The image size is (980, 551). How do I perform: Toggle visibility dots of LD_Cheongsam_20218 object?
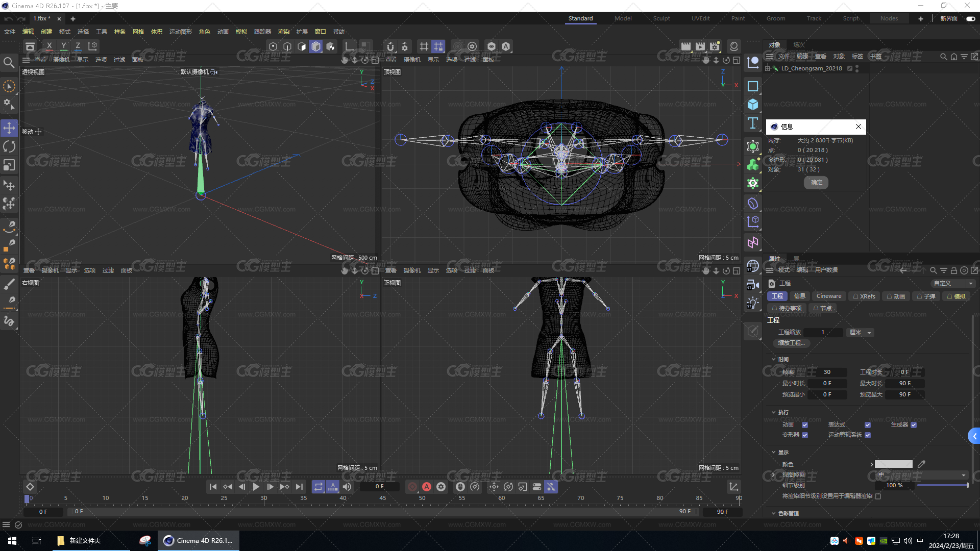857,68
